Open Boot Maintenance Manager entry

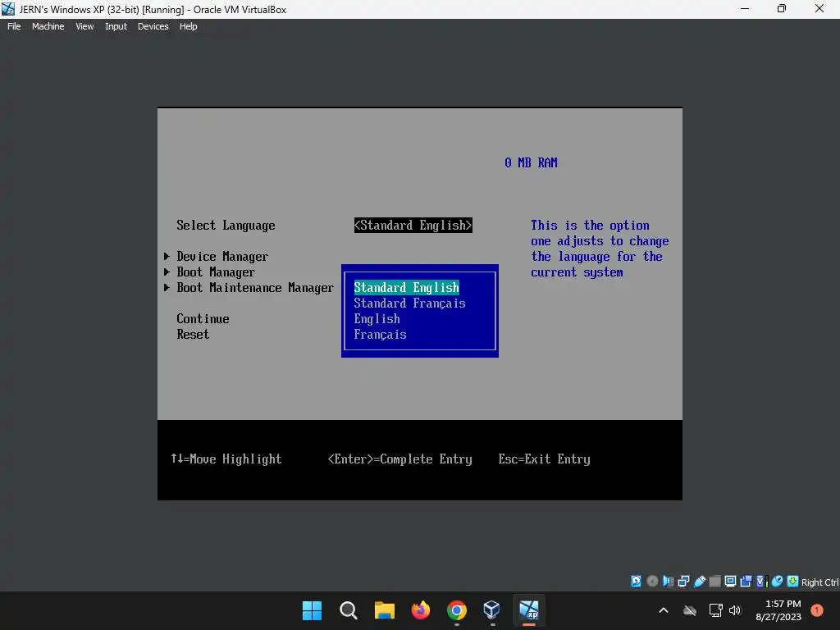click(255, 288)
